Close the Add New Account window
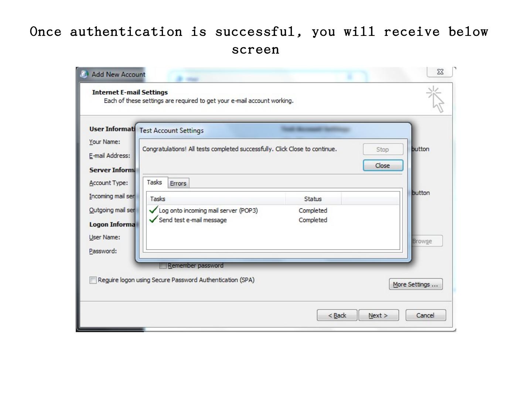This screenshot has width=532, height=399. point(440,72)
